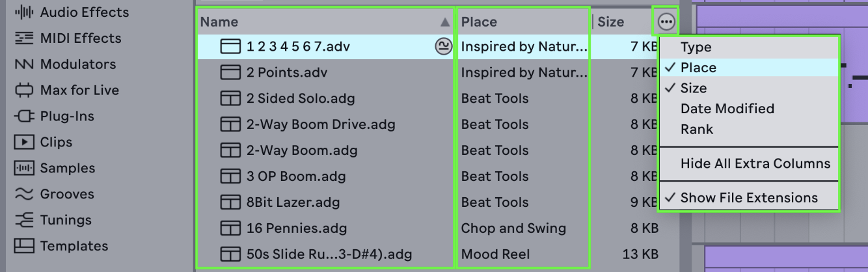Viewport: 868px width, 272px height.
Task: Open the column options ellipsis button
Action: point(666,22)
